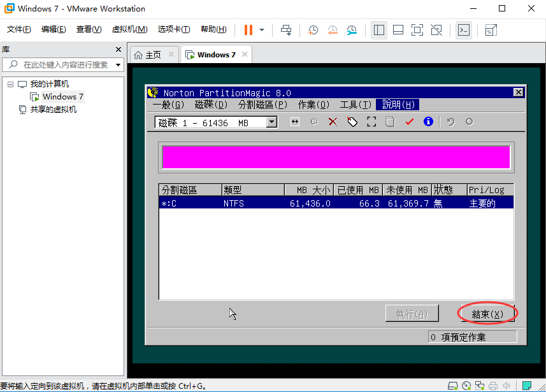Click the 執行(A) apply button
The width and height of the screenshot is (546, 392).
click(412, 314)
